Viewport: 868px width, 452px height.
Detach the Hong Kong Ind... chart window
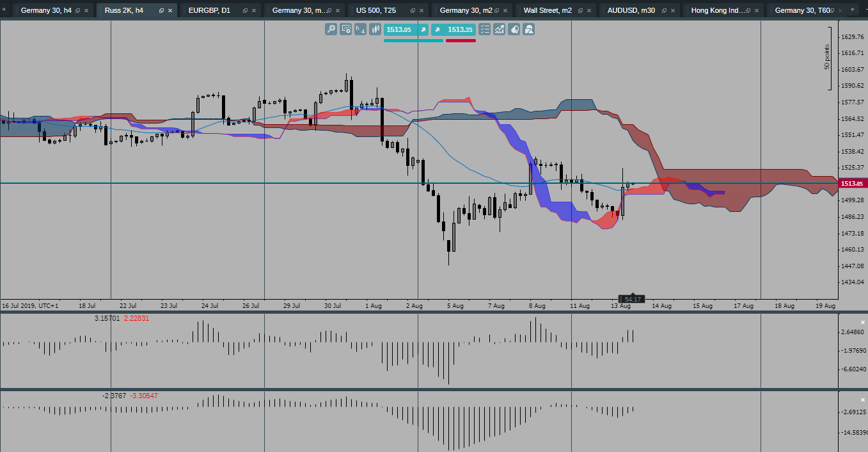pos(748,11)
